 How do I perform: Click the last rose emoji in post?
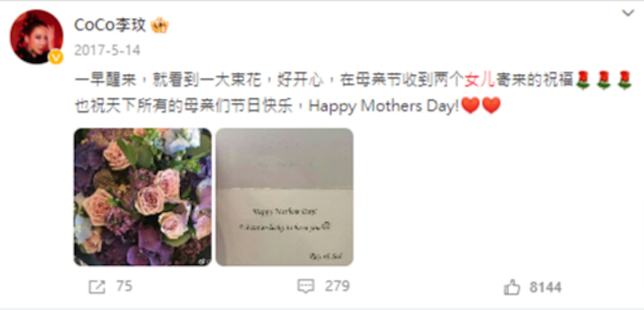pyautogui.click(x=624, y=80)
